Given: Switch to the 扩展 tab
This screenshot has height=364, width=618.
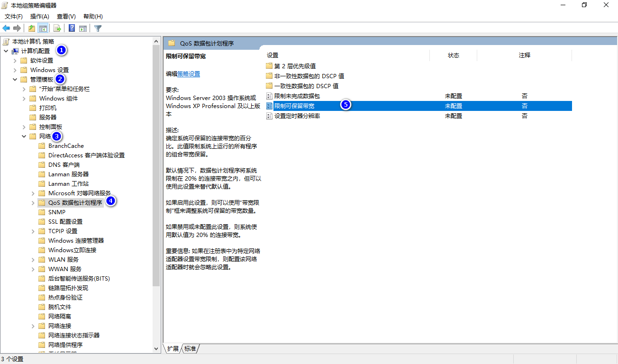Looking at the screenshot, I should [x=173, y=348].
